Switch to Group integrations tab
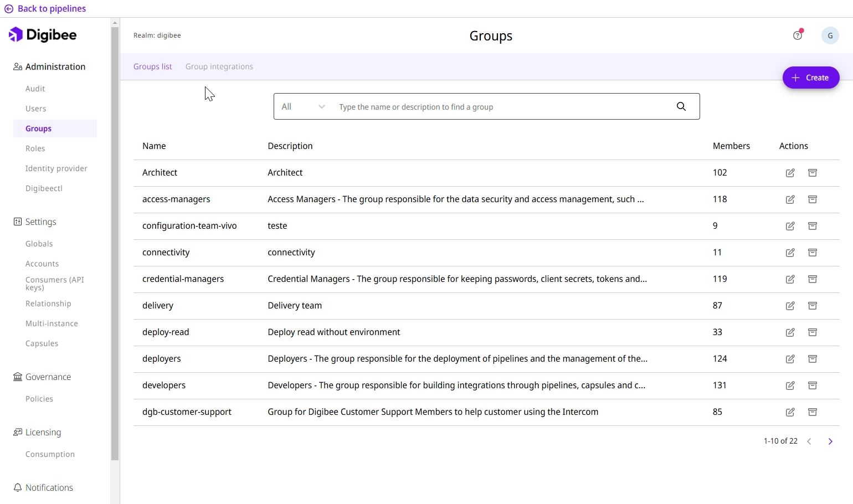The image size is (853, 504). (x=219, y=66)
